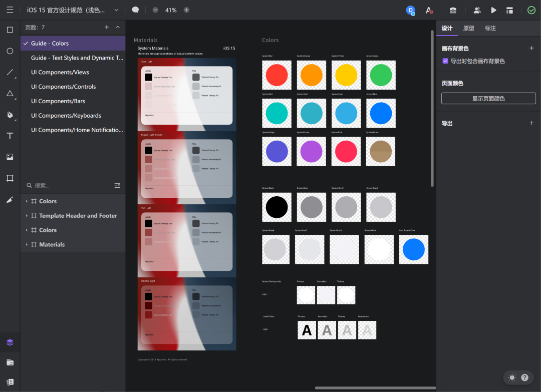The height and width of the screenshot is (392, 541).
Task: Switch to the 标注 tab
Action: point(490,28)
